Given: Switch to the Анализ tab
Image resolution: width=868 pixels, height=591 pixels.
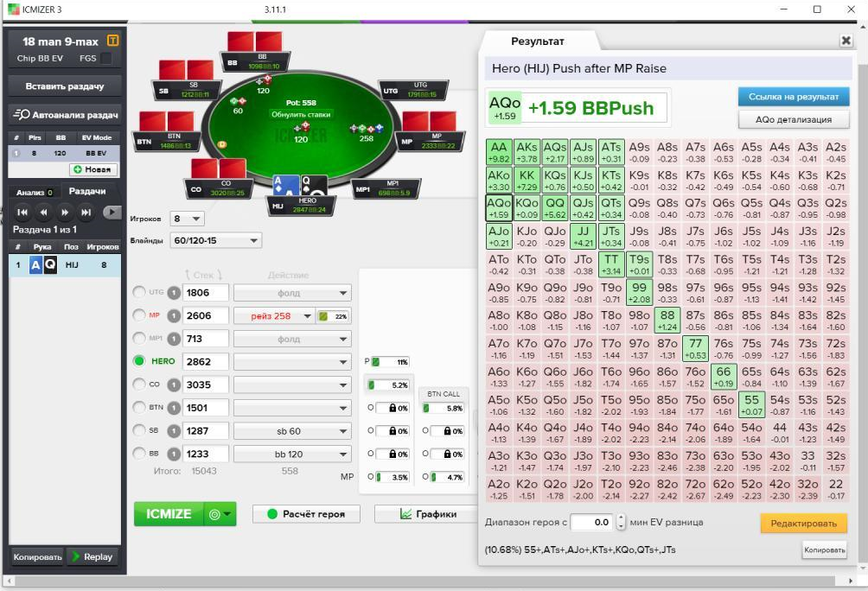Looking at the screenshot, I should click(35, 193).
